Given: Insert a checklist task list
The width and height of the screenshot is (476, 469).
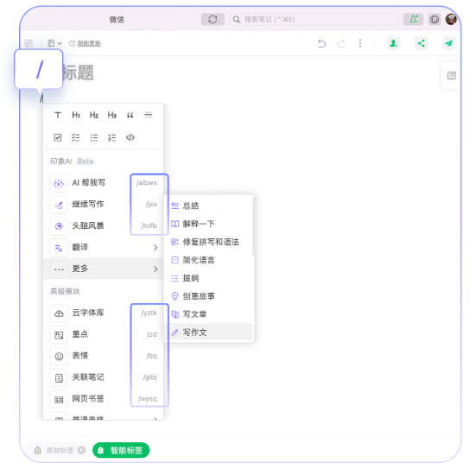Looking at the screenshot, I should pos(75,138).
